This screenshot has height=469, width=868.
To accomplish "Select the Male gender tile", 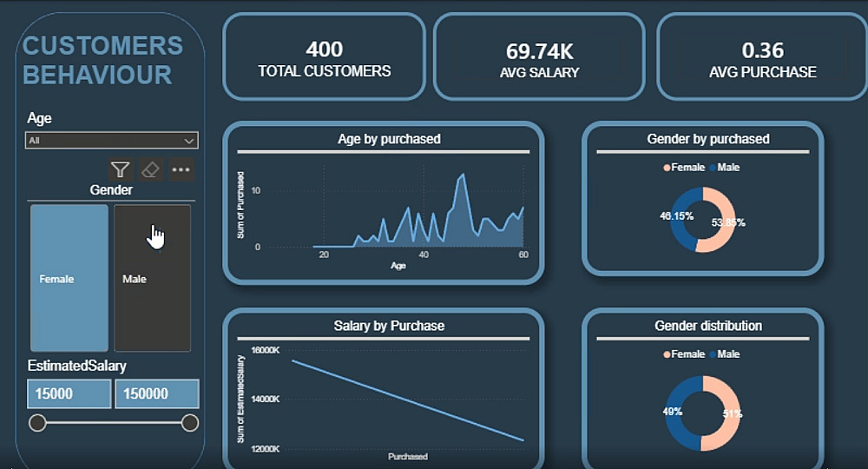I will (152, 278).
